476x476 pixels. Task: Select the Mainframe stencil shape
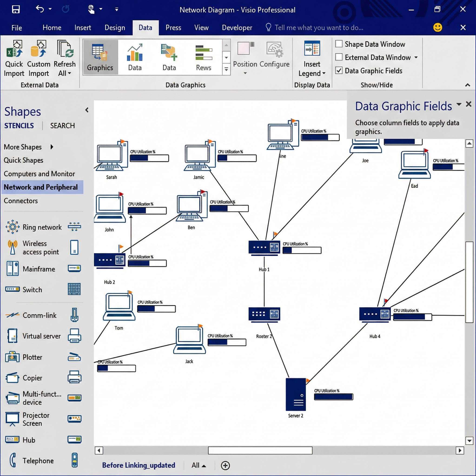click(13, 269)
